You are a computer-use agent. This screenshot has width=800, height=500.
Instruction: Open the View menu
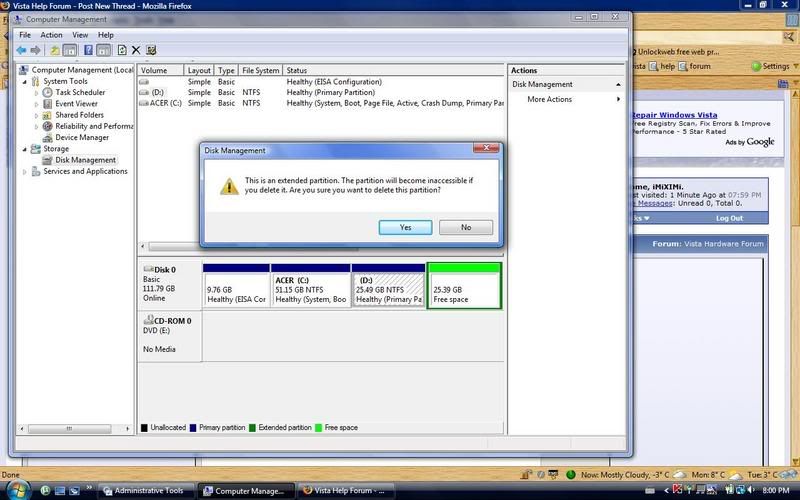[x=80, y=35]
